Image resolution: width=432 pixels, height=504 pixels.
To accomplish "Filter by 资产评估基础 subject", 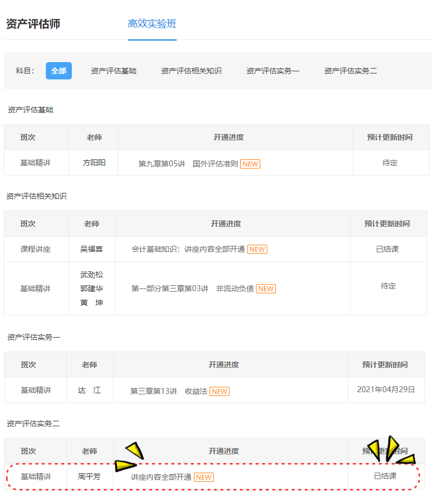I will pyautogui.click(x=113, y=71).
